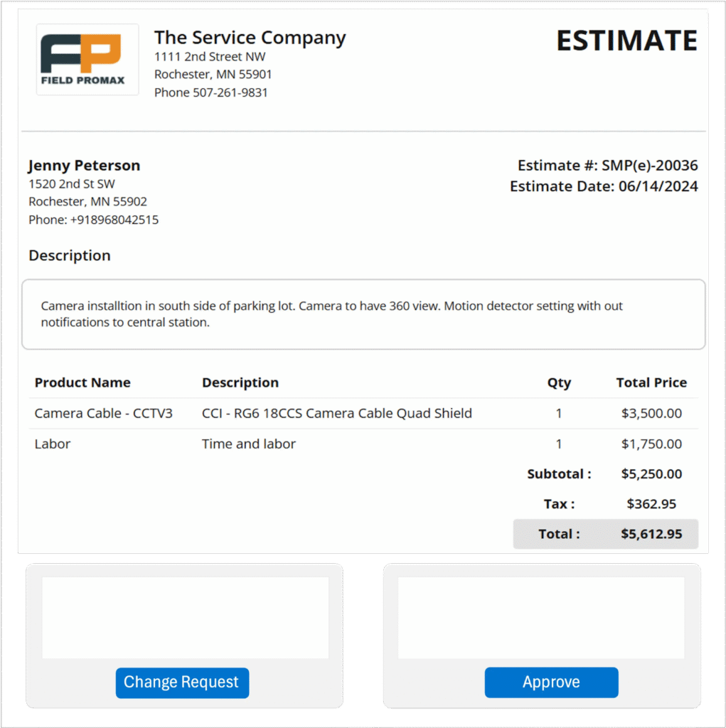Select the Labor product row
Screen dimensions: 726x728
53,444
